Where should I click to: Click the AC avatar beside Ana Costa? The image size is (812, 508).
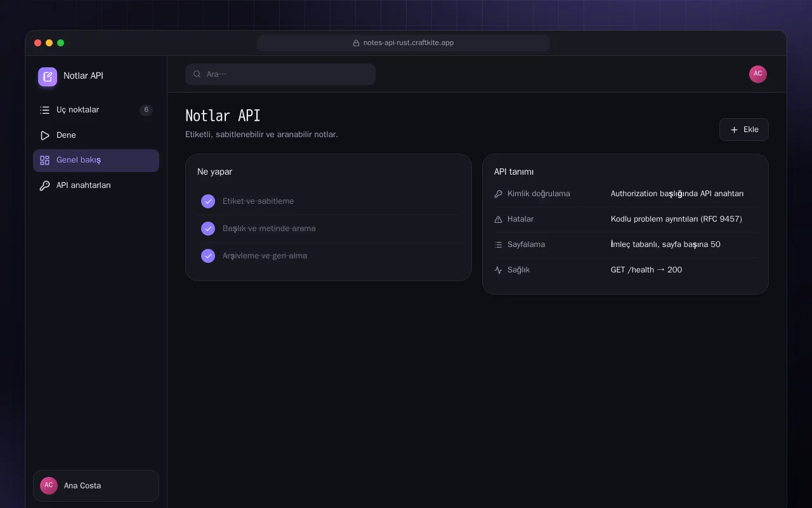[49, 486]
